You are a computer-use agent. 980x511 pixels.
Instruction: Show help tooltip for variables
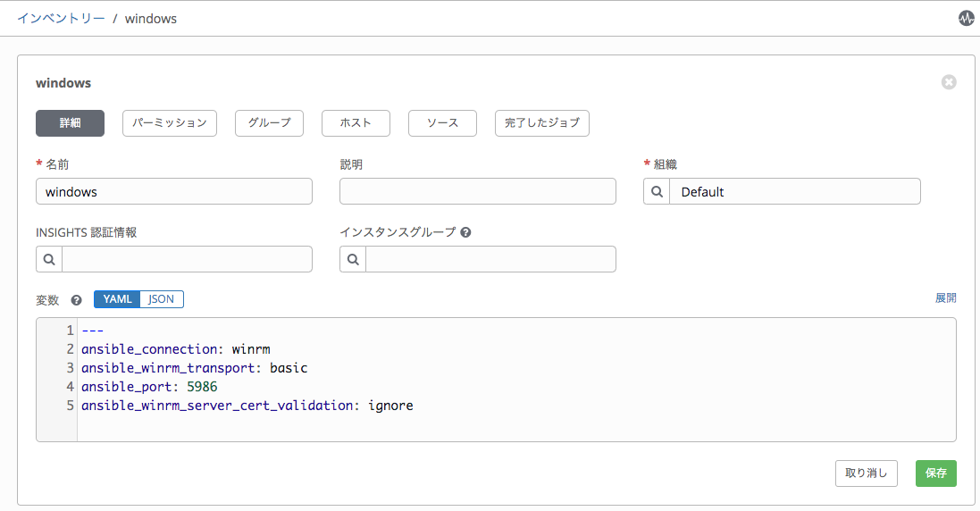point(77,300)
